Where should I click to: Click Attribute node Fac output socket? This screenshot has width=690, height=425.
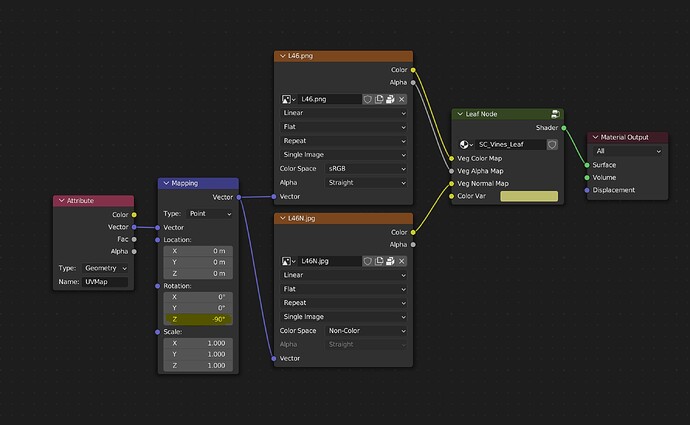point(134,239)
